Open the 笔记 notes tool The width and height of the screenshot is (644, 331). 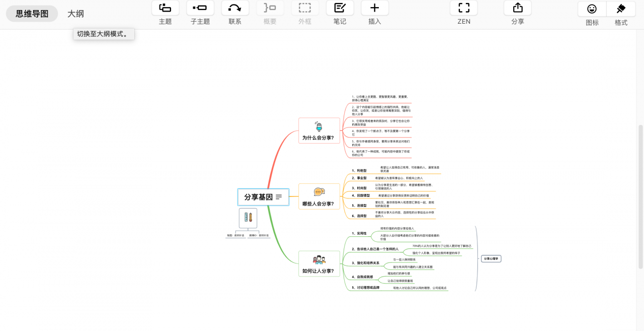(340, 8)
